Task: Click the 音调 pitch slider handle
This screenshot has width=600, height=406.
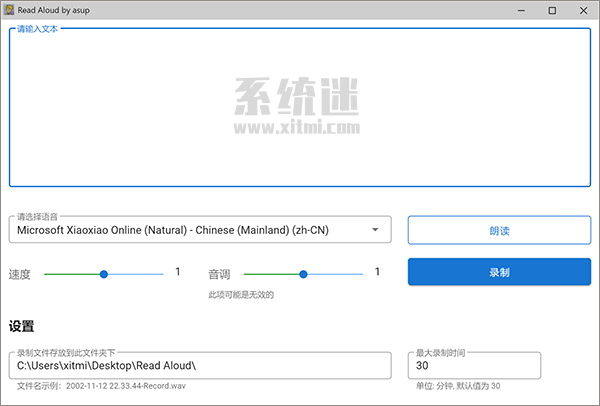Action: (x=303, y=273)
